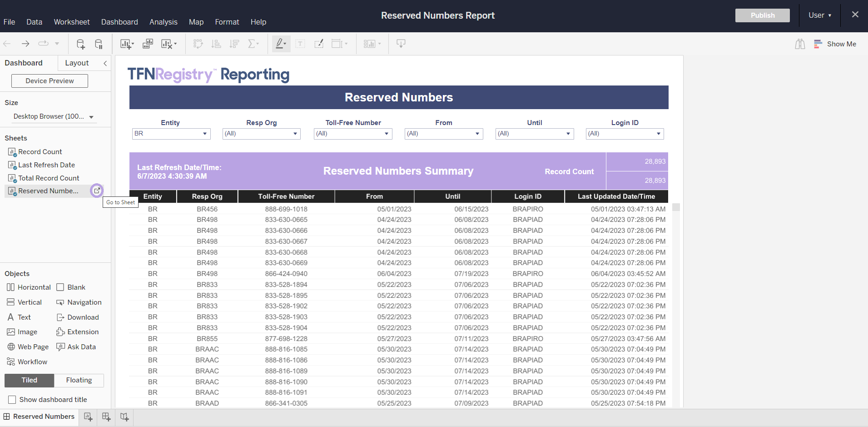Click the Format workbook brush icon
The height and width of the screenshot is (427, 868).
coord(319,44)
